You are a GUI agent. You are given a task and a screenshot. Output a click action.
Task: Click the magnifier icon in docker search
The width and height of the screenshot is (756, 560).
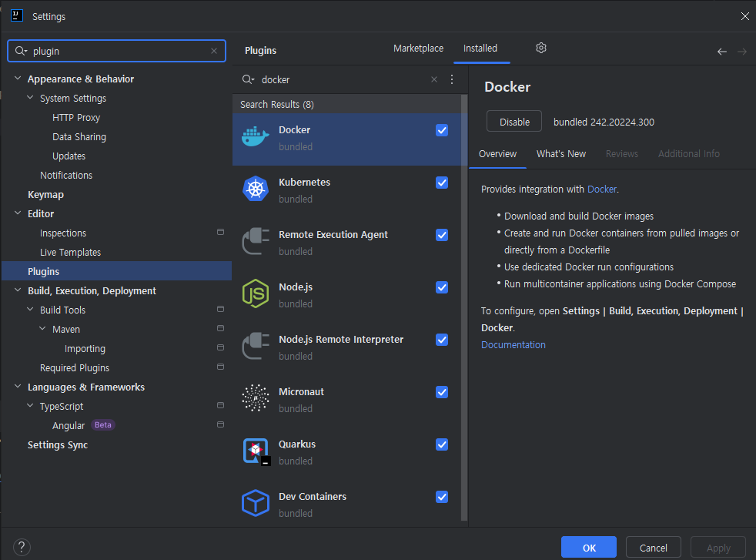click(249, 79)
